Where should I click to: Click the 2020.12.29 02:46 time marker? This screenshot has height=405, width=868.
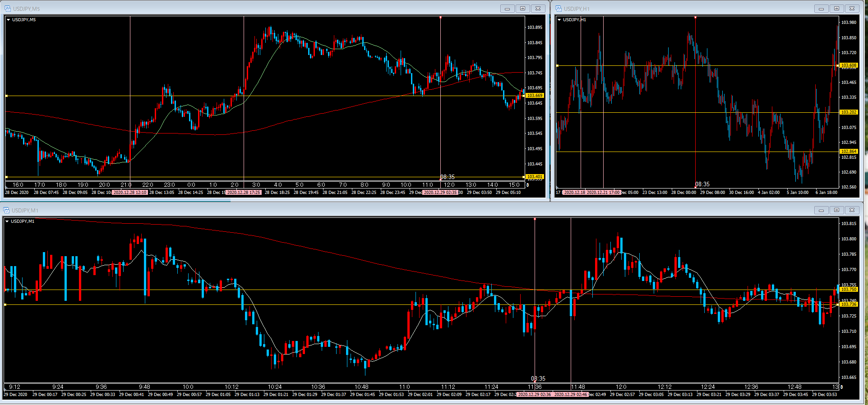571,395
